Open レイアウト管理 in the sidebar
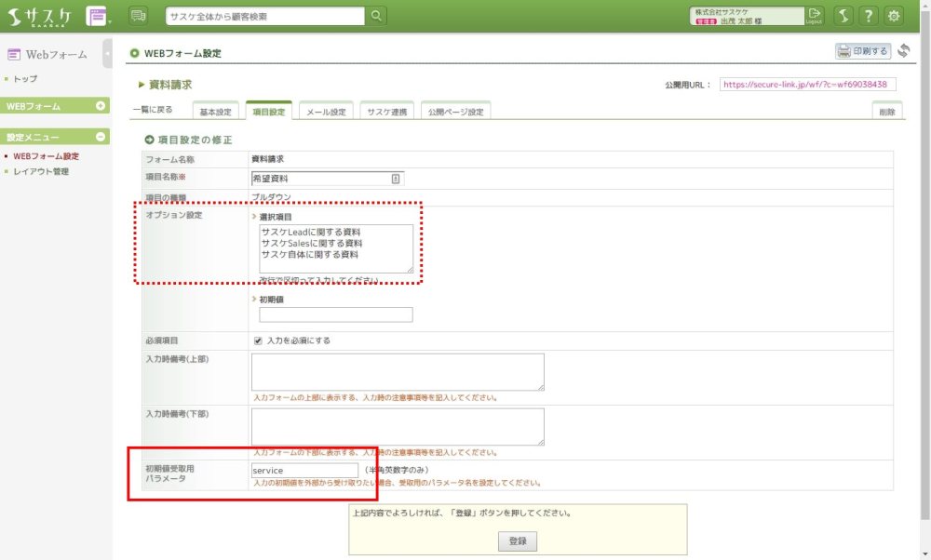 pyautogui.click(x=41, y=171)
